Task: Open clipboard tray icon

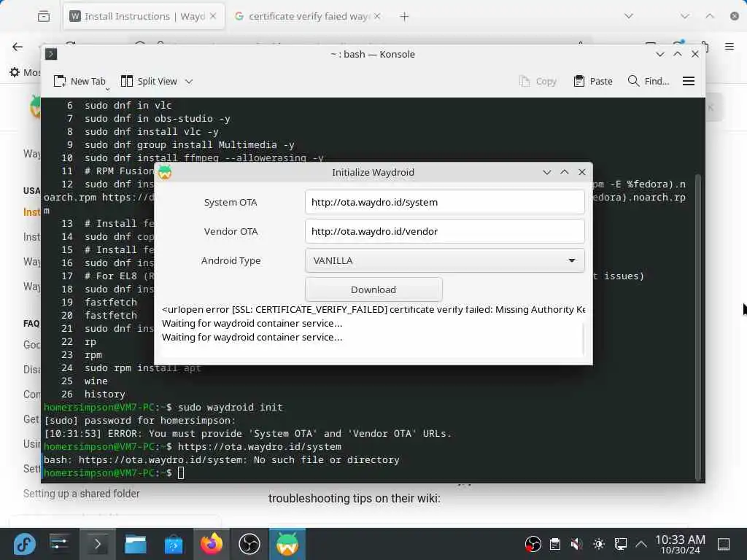Action: (555, 544)
